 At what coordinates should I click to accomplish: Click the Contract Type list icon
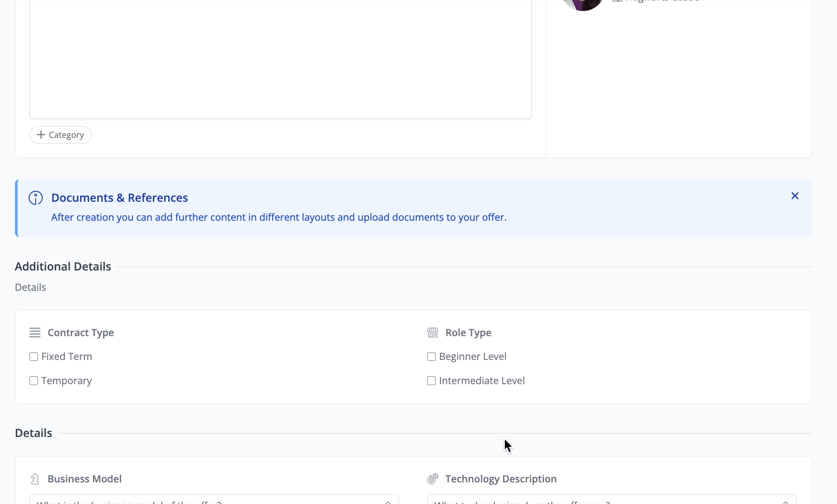(x=35, y=333)
